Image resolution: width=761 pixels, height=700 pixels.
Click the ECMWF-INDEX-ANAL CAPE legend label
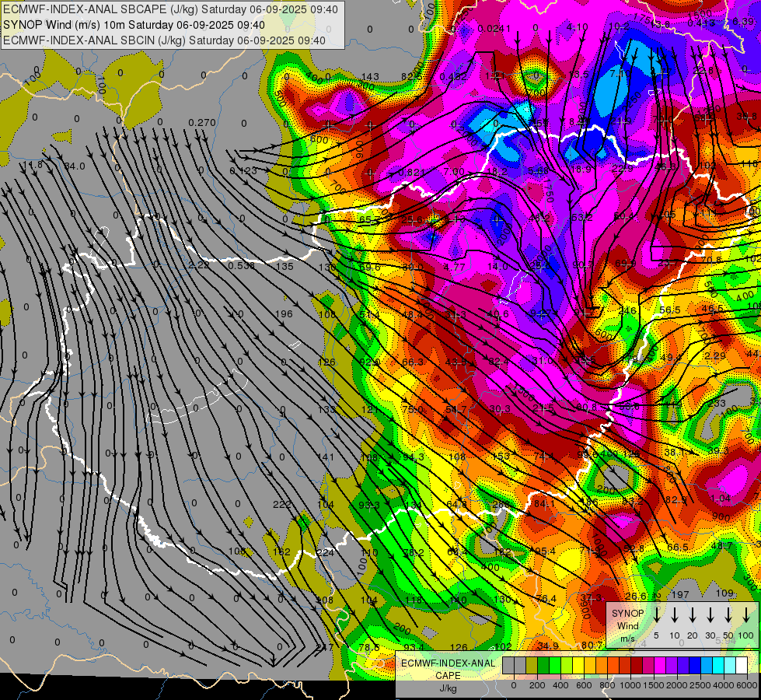(448, 669)
